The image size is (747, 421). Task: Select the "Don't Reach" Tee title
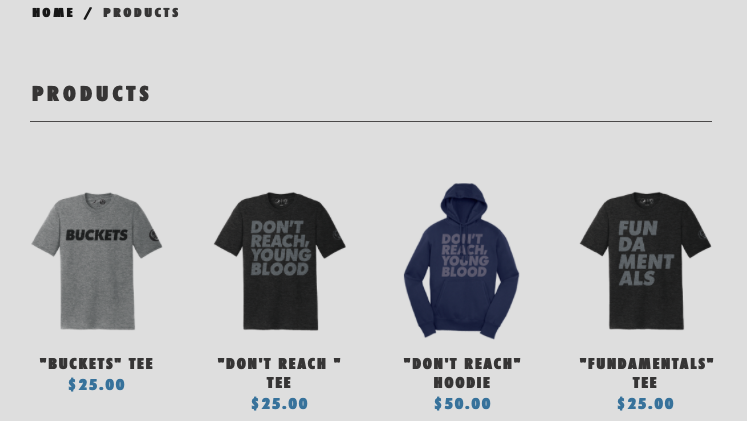click(280, 373)
